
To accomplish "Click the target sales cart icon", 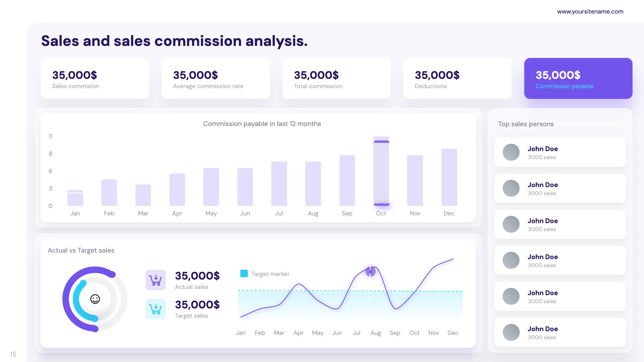I will coord(156,308).
